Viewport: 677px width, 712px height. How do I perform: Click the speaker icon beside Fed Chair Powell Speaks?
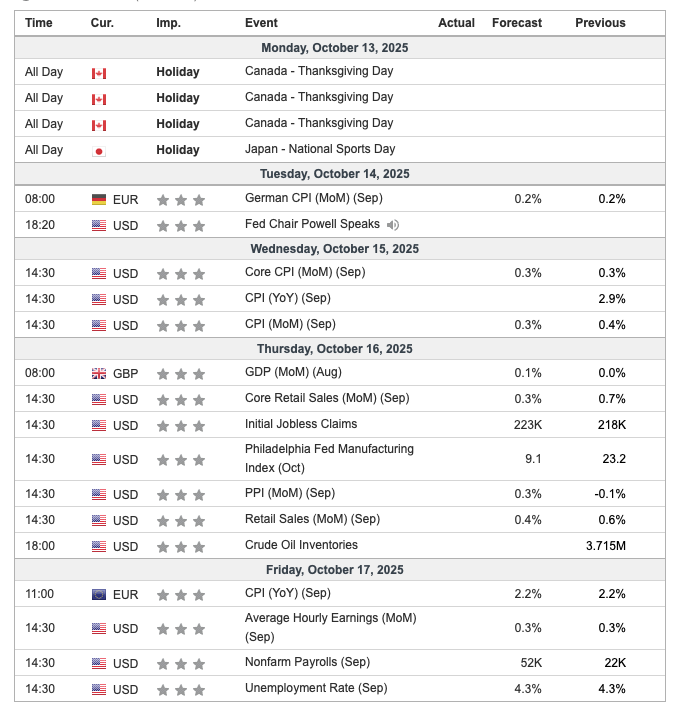click(393, 225)
